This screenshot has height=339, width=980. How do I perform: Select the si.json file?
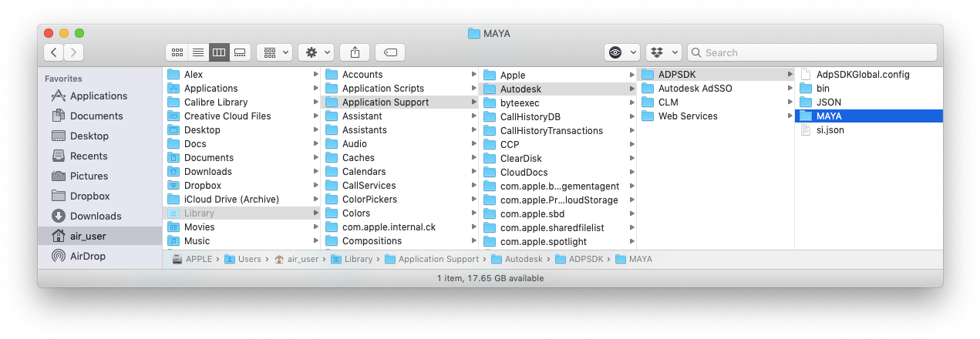coord(869,130)
